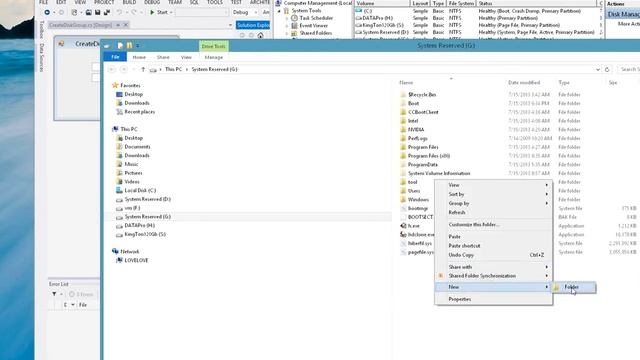Select Pictures under This PC
Image resolution: width=640 pixels, height=360 pixels.
point(133,173)
